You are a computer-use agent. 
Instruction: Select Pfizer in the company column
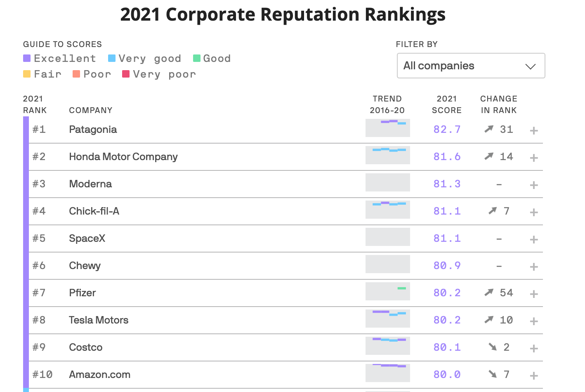coord(82,293)
